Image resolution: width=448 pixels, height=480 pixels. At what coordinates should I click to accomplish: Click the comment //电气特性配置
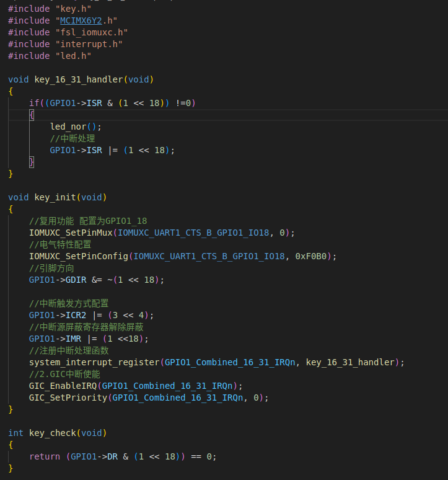[60, 244]
